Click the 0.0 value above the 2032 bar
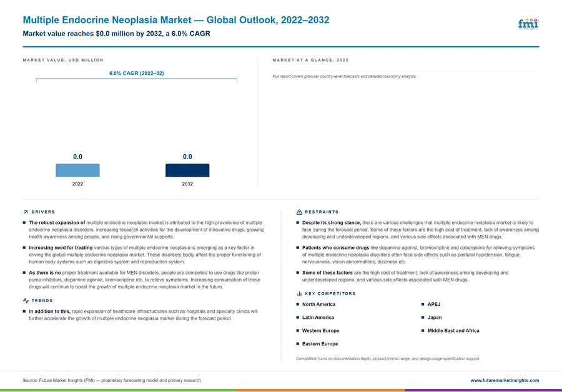The height and width of the screenshot is (392, 562). click(187, 157)
